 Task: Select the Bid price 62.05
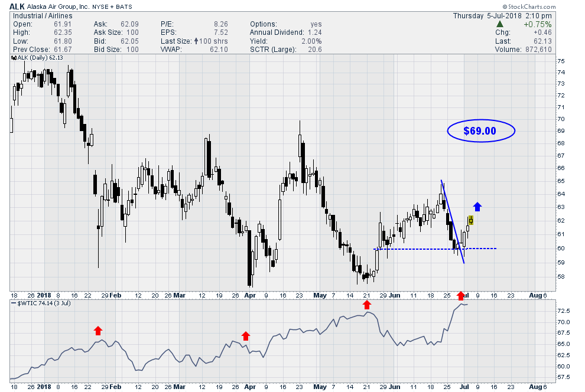pos(129,41)
